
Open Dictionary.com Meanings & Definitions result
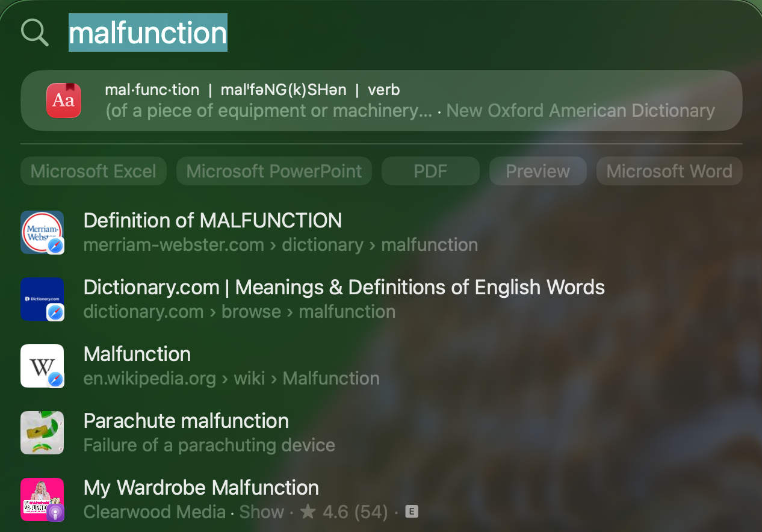point(344,287)
